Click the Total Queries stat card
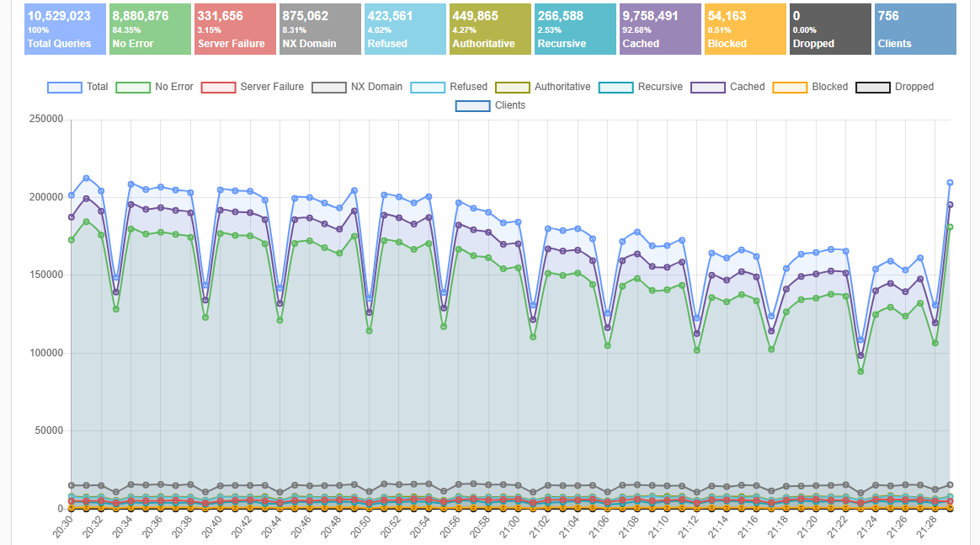 [x=66, y=29]
